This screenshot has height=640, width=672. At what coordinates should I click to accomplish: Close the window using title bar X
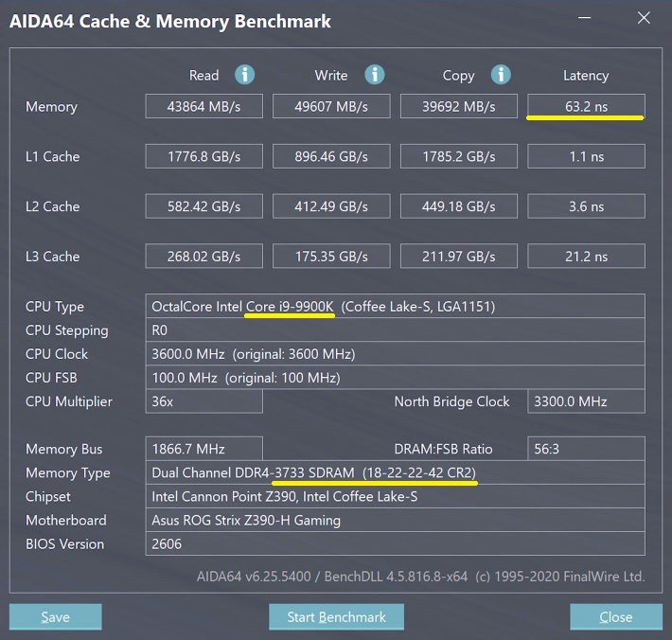(644, 19)
